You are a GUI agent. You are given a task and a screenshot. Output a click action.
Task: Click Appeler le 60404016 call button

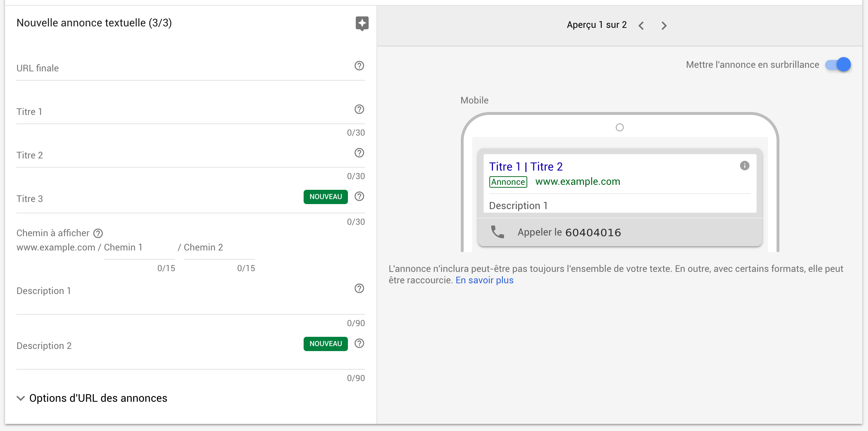point(619,232)
